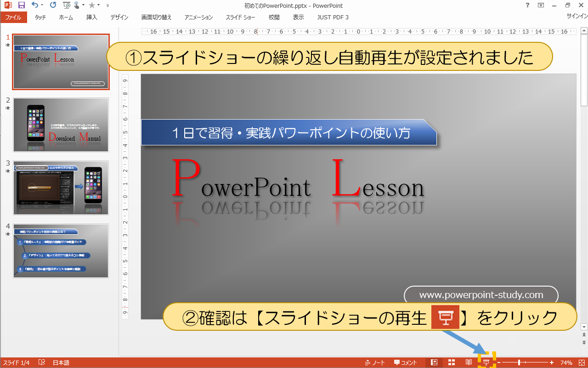
Task: Customize Quick Access Toolbar dropdown
Action: [x=107, y=6]
